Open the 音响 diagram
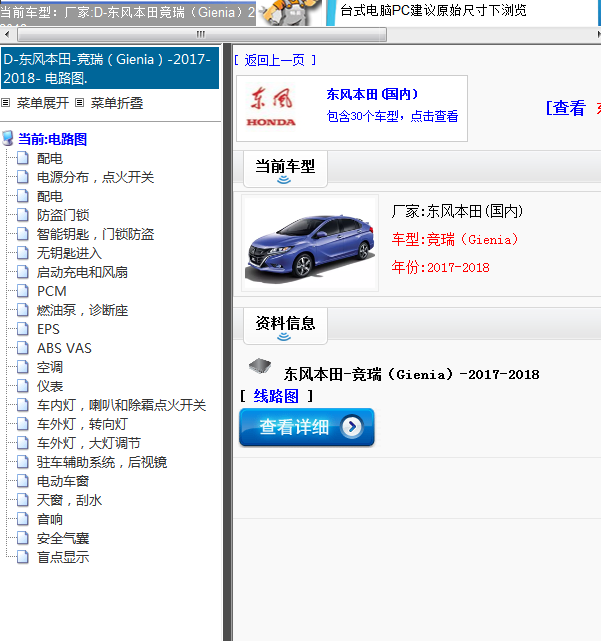The height and width of the screenshot is (641, 601). coord(50,519)
